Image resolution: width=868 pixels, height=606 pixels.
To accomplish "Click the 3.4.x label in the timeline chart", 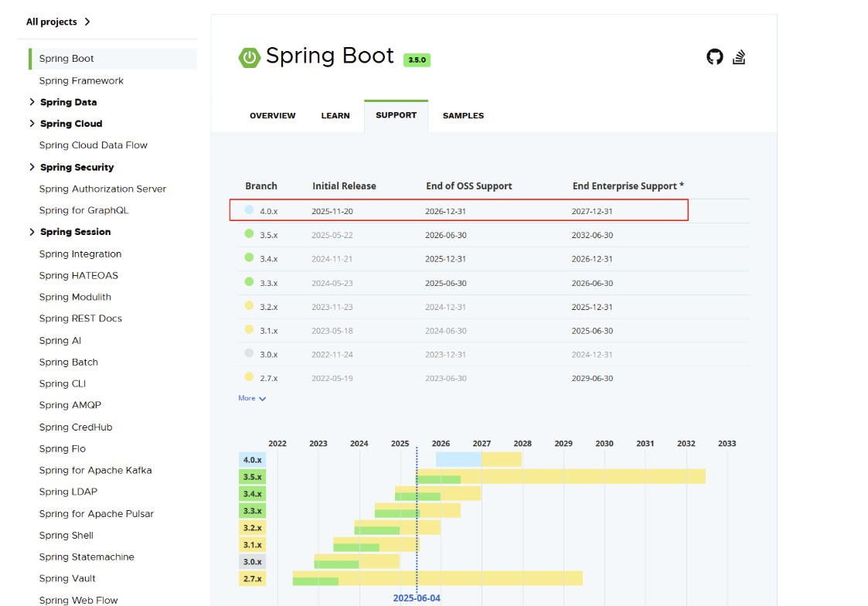I will [253, 494].
